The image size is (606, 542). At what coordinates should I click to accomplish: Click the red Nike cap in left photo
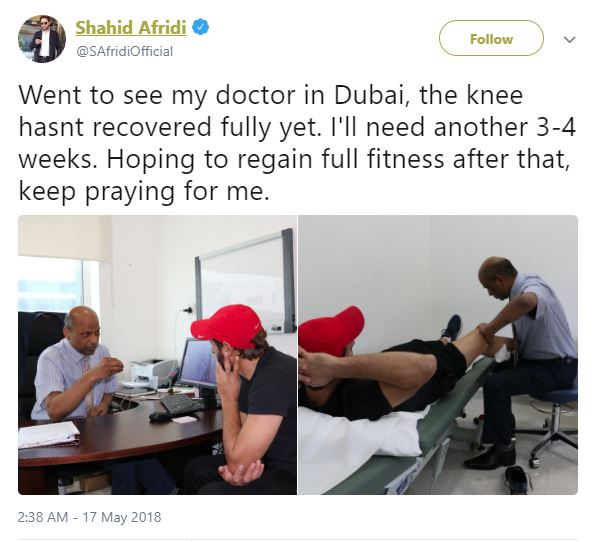click(x=227, y=325)
